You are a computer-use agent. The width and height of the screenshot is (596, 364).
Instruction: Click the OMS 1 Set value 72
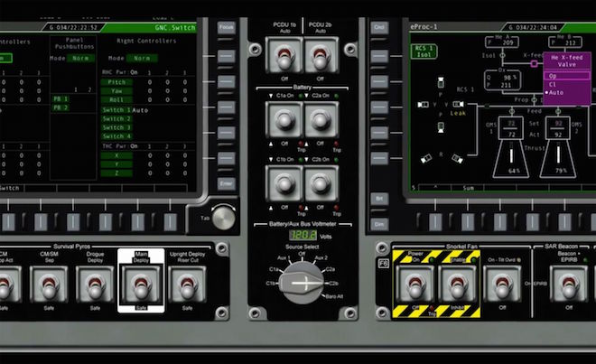(x=512, y=123)
